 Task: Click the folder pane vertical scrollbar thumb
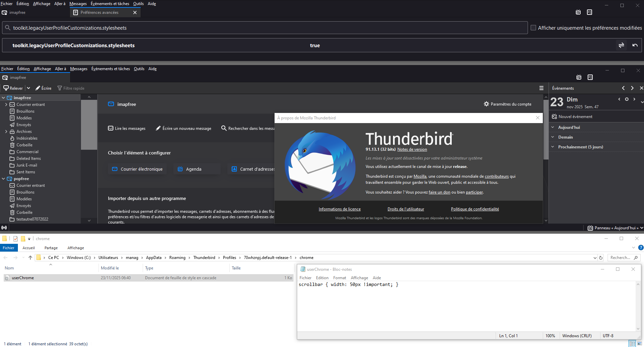[x=89, y=125]
